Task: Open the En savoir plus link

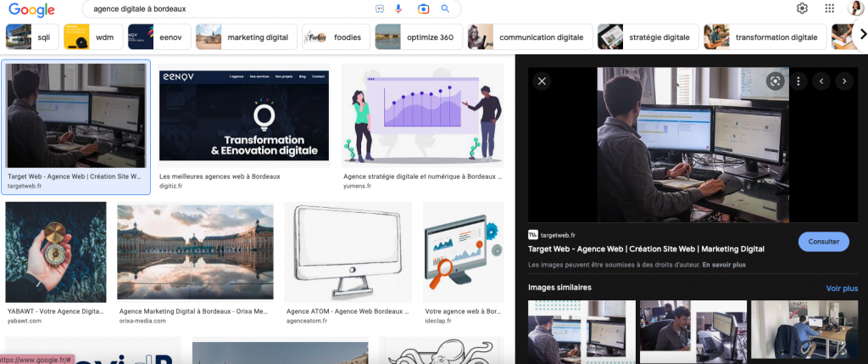Action: coord(724,266)
